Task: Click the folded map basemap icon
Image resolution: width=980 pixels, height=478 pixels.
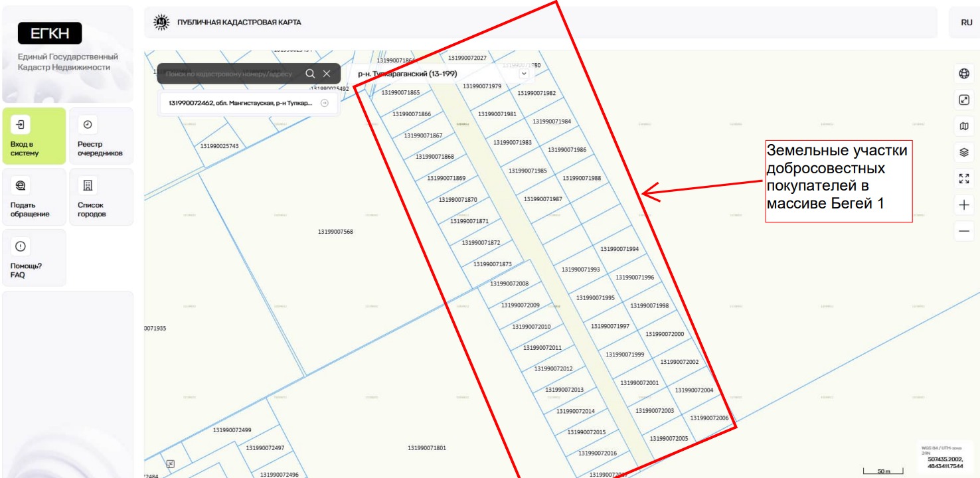Action: 964,126
